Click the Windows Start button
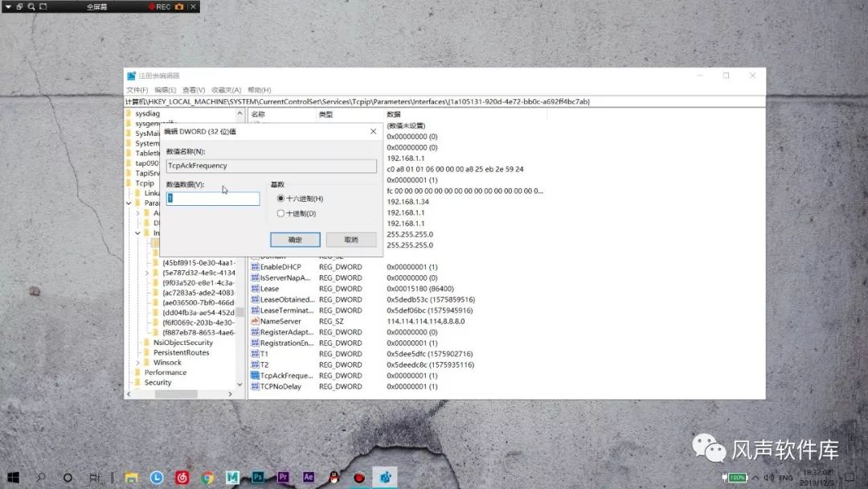The height and width of the screenshot is (489, 868). pyautogui.click(x=14, y=476)
